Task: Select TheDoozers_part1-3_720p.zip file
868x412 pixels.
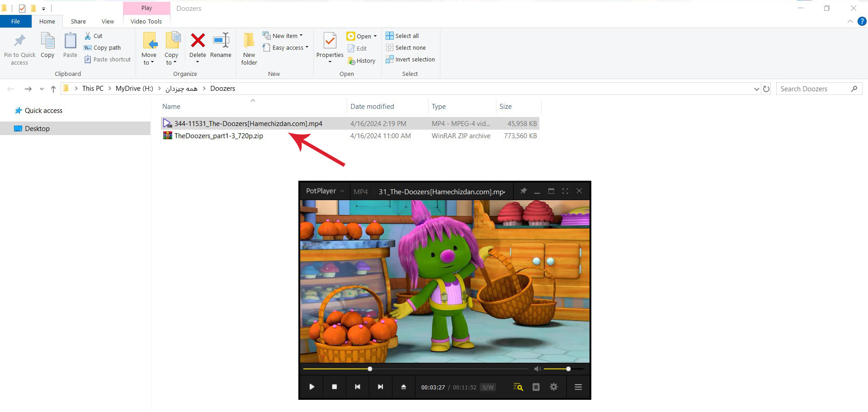Action: point(218,136)
